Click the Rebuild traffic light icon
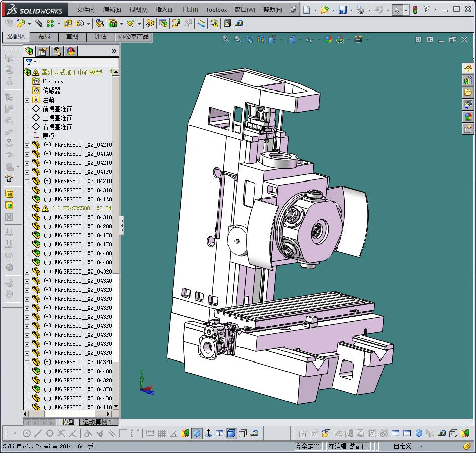Image resolution: width=476 pixels, height=453 pixels. pos(415,10)
